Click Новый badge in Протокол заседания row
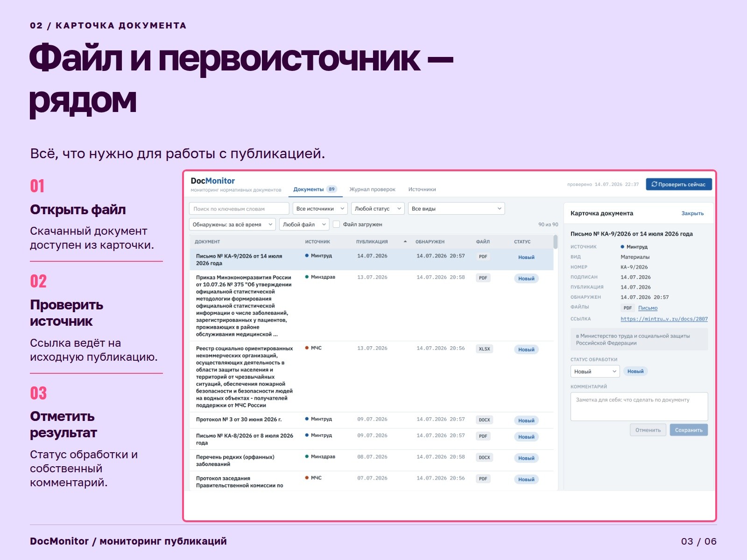 [526, 479]
